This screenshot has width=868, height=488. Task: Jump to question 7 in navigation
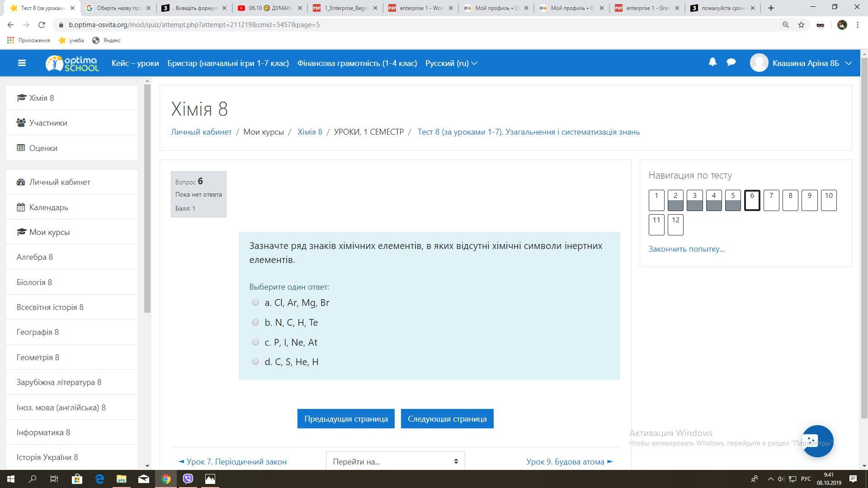click(x=771, y=200)
